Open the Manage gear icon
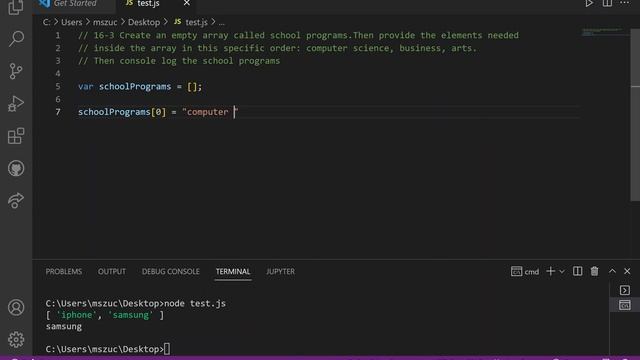The width and height of the screenshot is (640, 360). 16,340
